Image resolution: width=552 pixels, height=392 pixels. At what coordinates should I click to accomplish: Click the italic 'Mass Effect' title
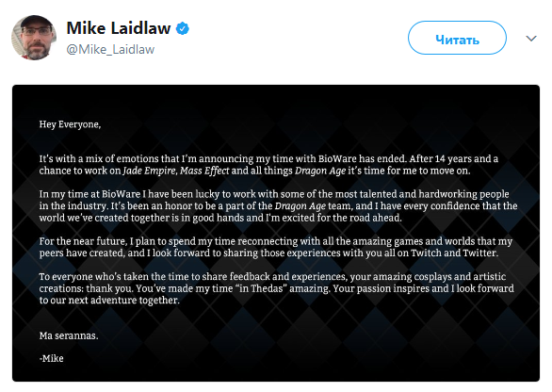(204, 171)
